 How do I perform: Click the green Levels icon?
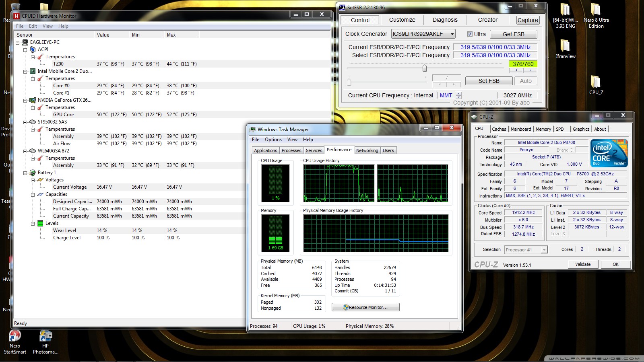pos(40,223)
